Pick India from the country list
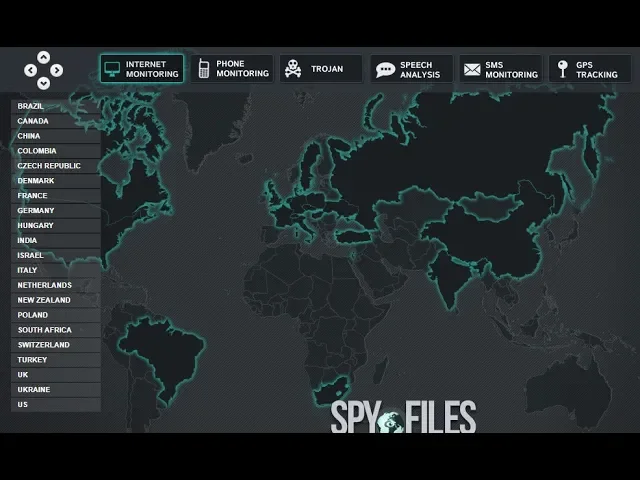 tap(56, 240)
